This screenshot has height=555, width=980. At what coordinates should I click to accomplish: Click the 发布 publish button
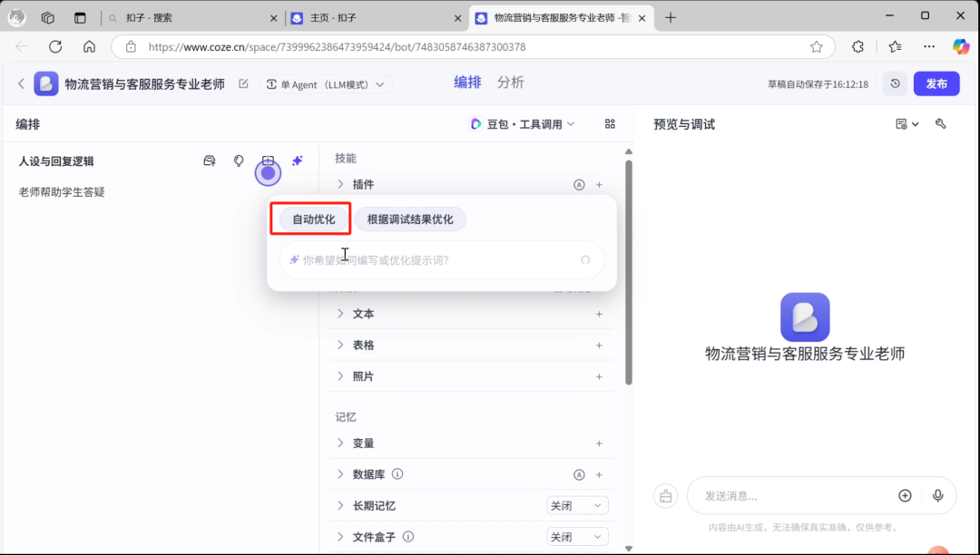pos(936,83)
